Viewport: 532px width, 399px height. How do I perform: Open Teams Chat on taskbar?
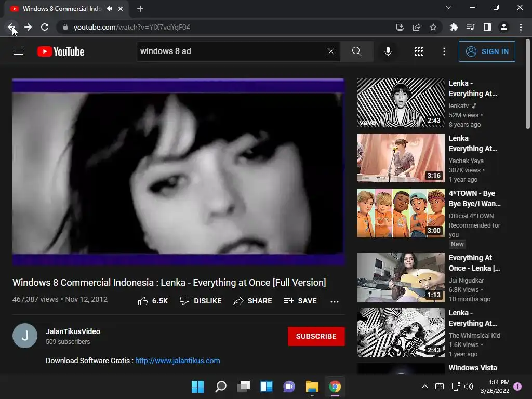click(x=289, y=387)
